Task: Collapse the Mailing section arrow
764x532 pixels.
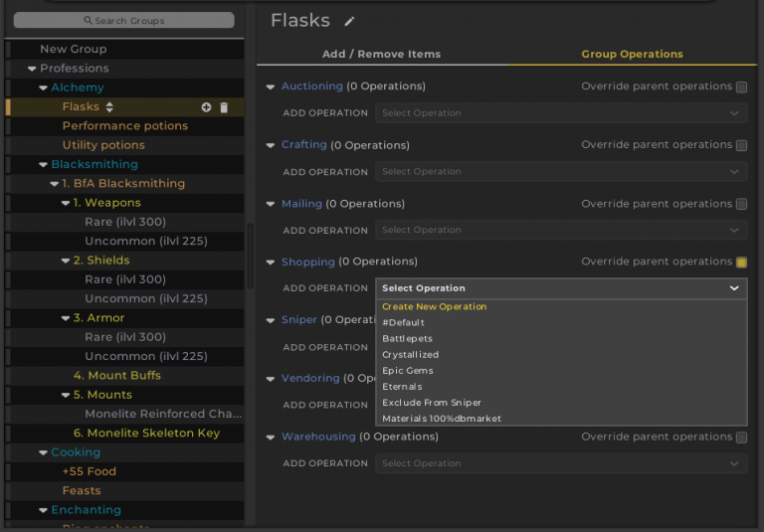Action: [x=271, y=205]
